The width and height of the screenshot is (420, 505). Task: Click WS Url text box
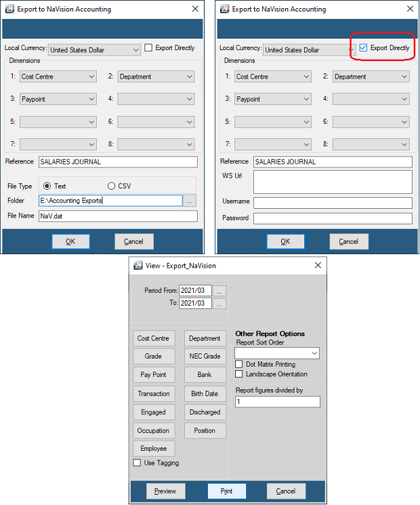pos(333,182)
